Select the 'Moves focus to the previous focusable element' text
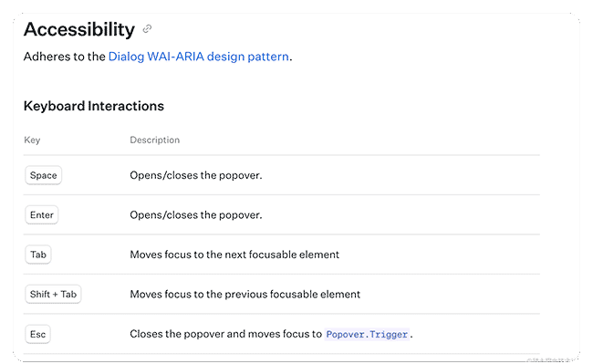The image size is (593, 364). (245, 295)
